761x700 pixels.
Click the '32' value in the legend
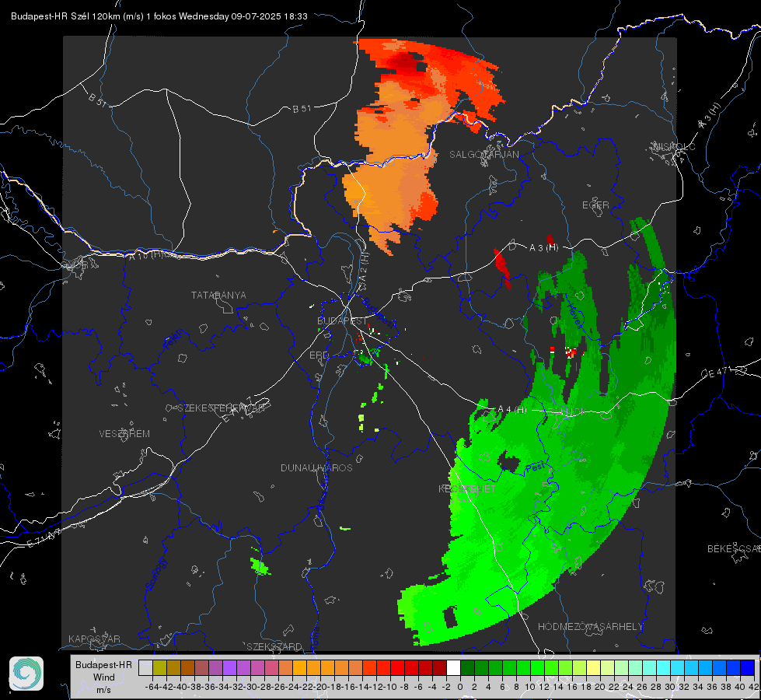[684, 687]
